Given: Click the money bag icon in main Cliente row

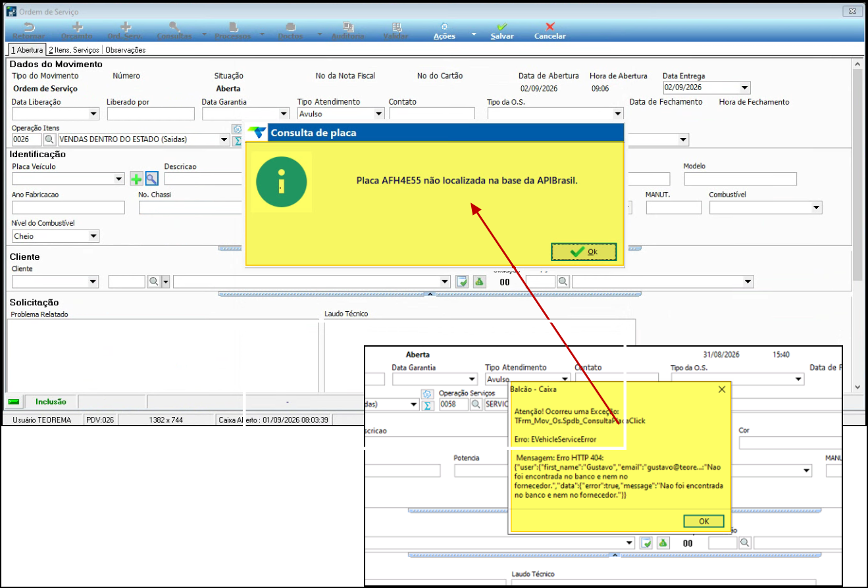Looking at the screenshot, I should point(479,282).
